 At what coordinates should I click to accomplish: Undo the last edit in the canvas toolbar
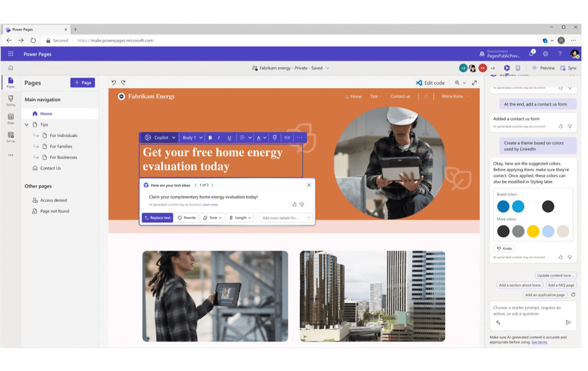tap(114, 83)
